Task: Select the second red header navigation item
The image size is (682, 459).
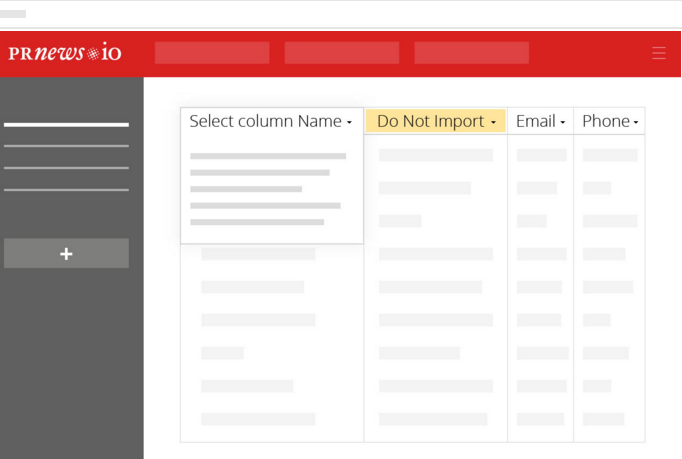Action: click(x=342, y=53)
